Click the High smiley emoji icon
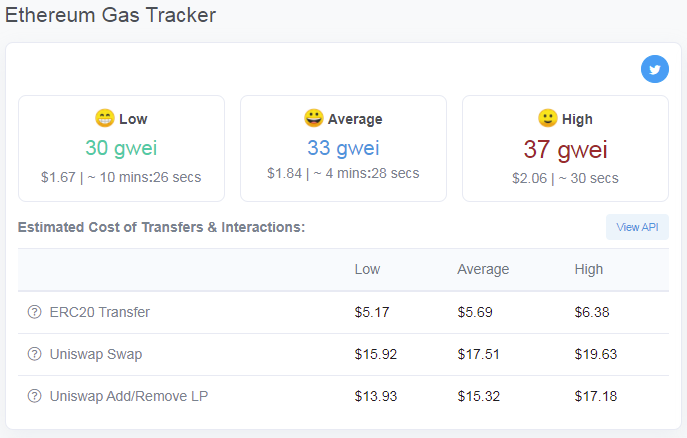 pyautogui.click(x=548, y=118)
